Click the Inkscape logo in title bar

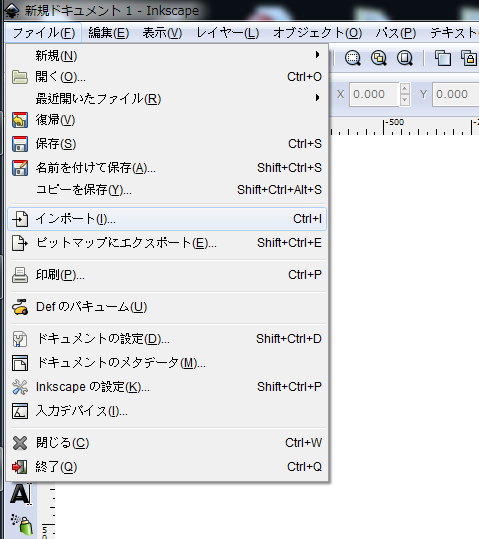point(12,11)
